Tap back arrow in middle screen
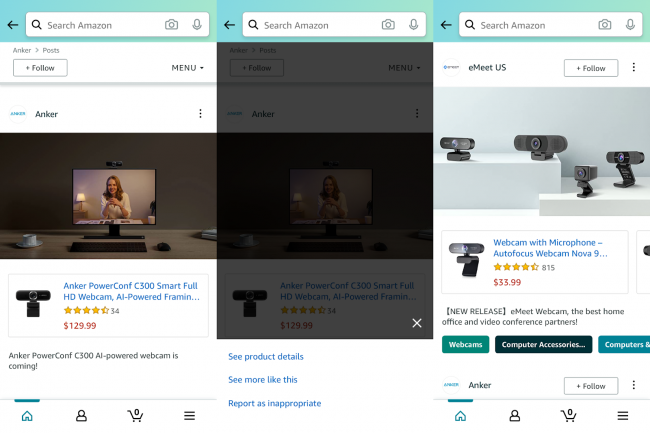 pos(229,25)
